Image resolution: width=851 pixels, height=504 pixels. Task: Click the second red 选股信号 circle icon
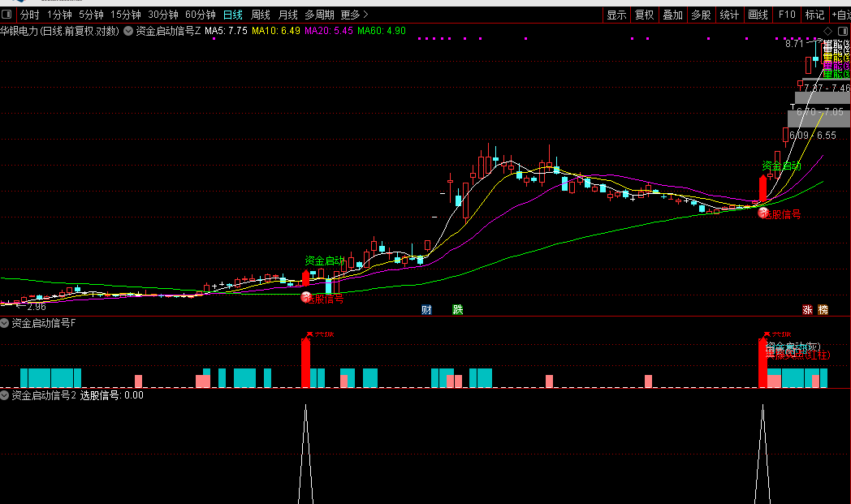click(x=763, y=213)
